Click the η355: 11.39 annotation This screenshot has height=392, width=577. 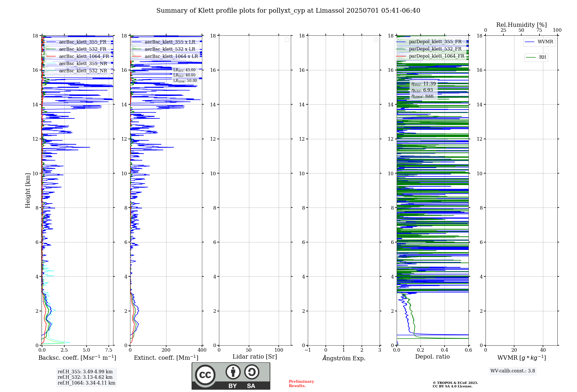tap(424, 84)
